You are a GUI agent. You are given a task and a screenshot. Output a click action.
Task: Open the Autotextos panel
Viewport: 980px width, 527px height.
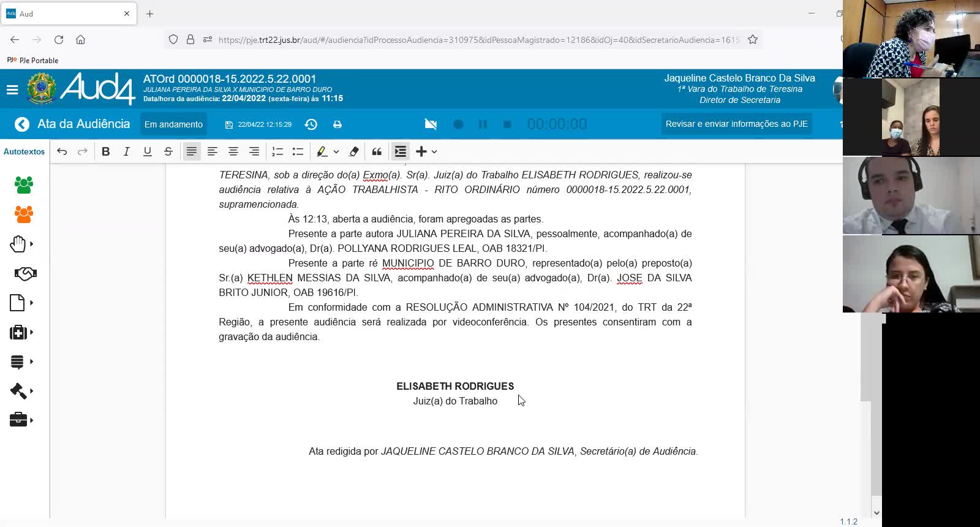pos(24,151)
